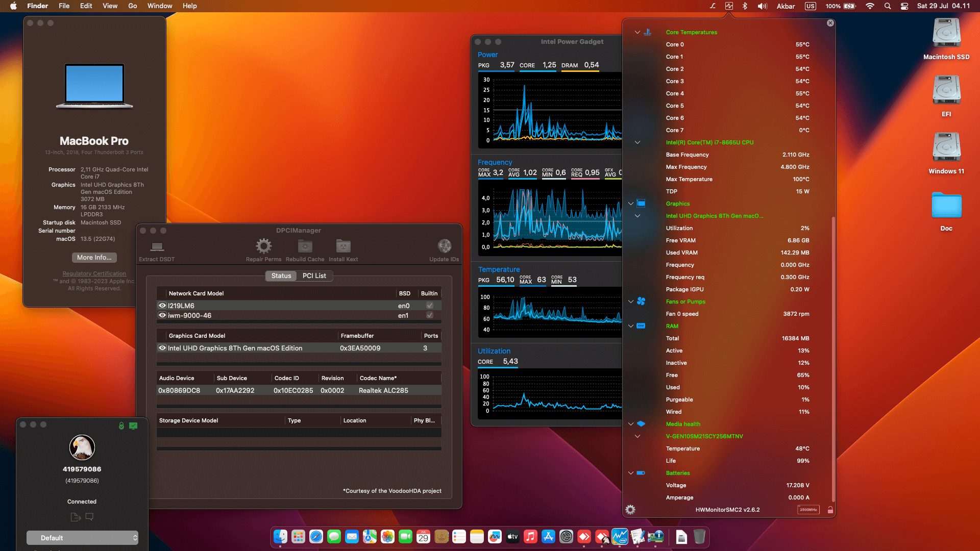Open Intel Power Gadget from the Dock
This screenshot has width=980, height=551.
tap(620, 537)
